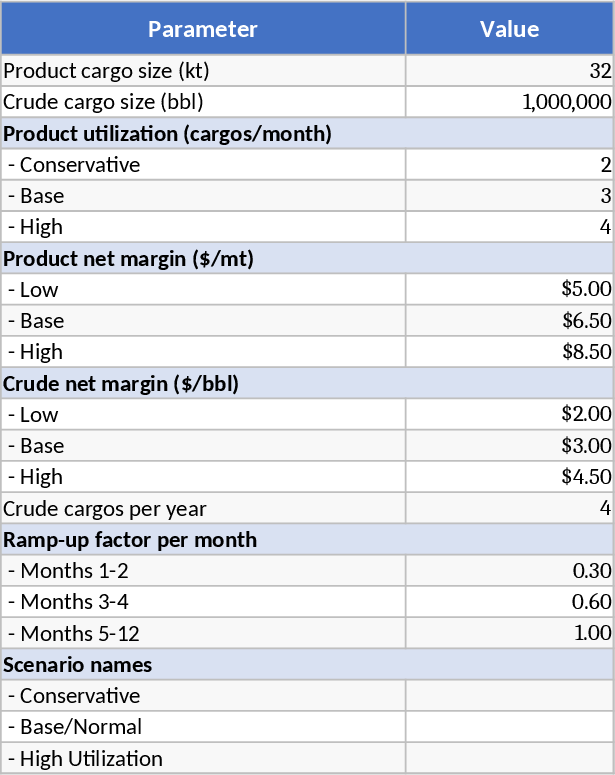Viewport: 615px width, 775px height.
Task: Click the Product utilization section header row
Action: (307, 134)
